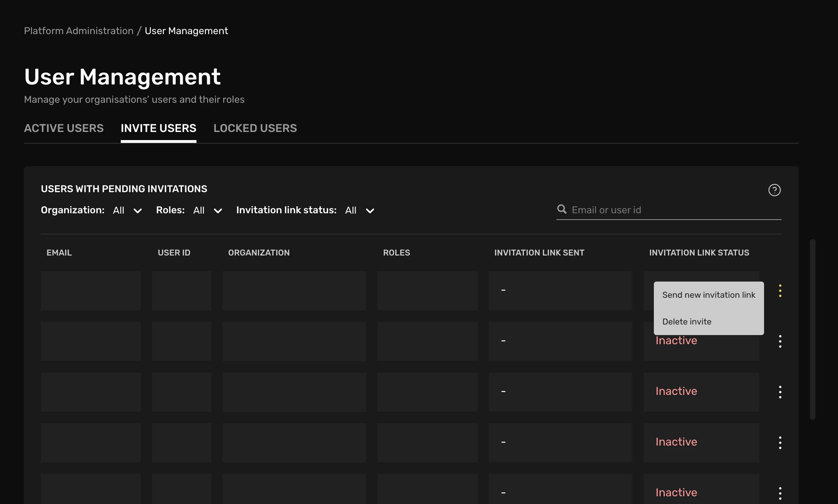
Task: Expand the Invitation link status filter
Action: pyautogui.click(x=359, y=210)
